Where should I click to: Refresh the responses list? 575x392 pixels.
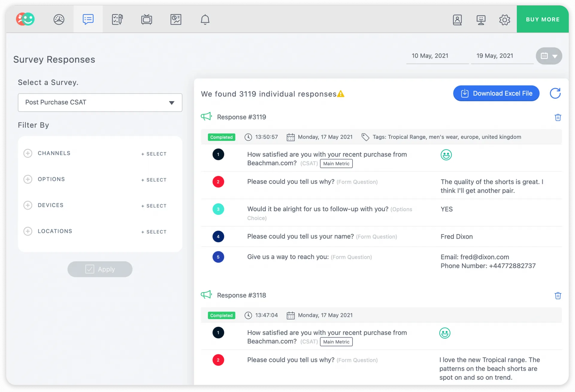tap(555, 93)
